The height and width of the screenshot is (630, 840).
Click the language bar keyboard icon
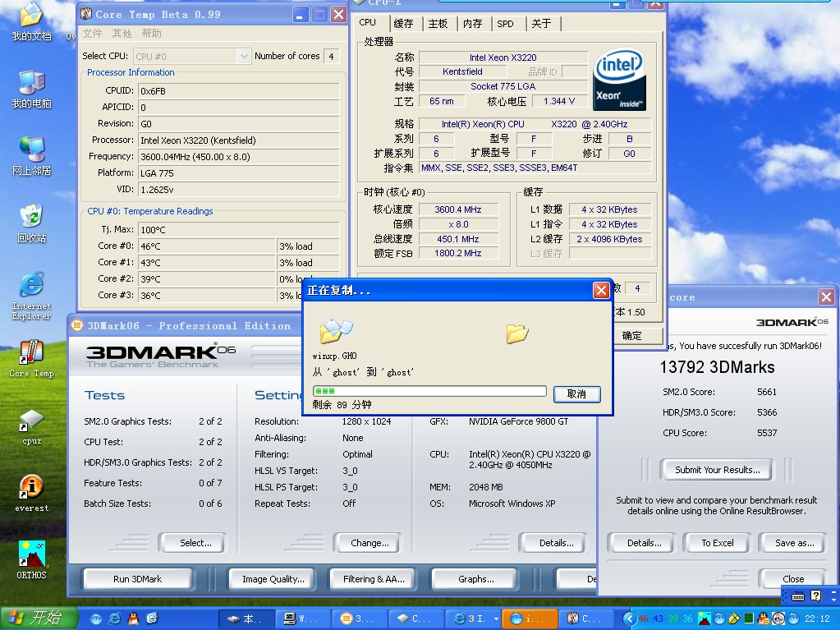click(798, 596)
